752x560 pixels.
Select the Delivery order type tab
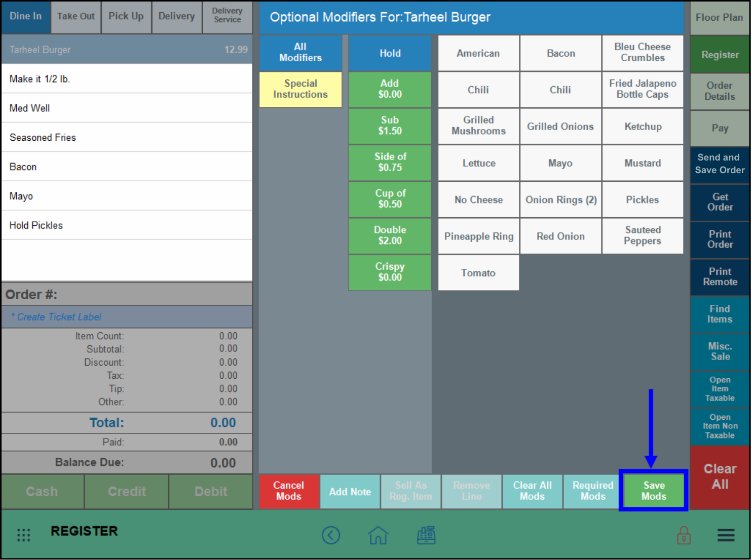click(x=176, y=16)
